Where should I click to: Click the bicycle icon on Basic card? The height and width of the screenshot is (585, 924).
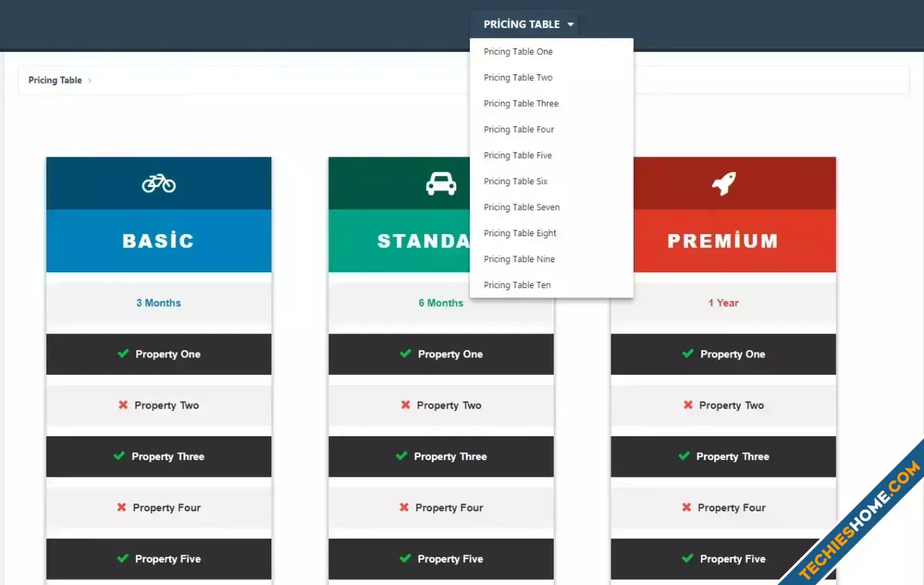click(x=159, y=184)
